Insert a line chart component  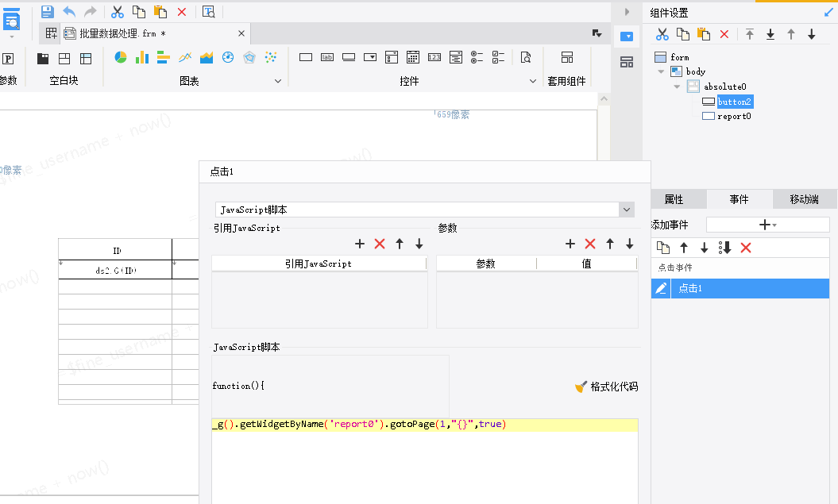click(185, 58)
